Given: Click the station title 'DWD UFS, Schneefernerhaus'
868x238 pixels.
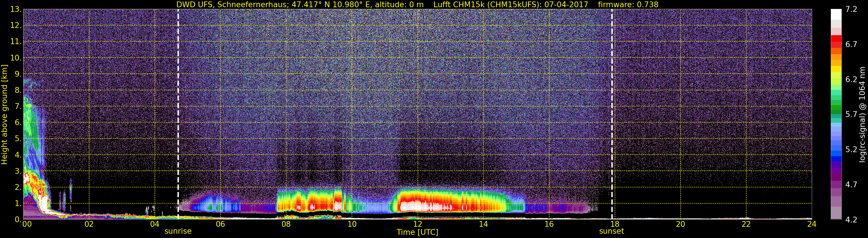Looking at the screenshot, I should pos(232,5).
